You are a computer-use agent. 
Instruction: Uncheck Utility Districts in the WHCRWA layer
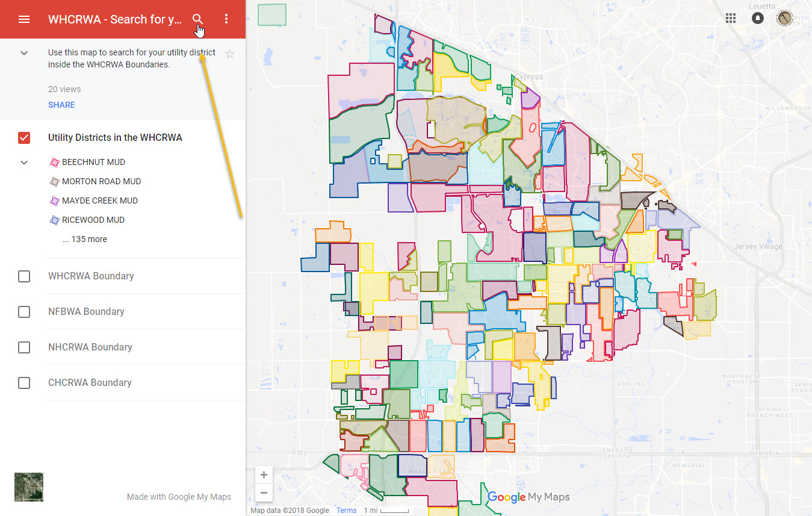click(24, 138)
